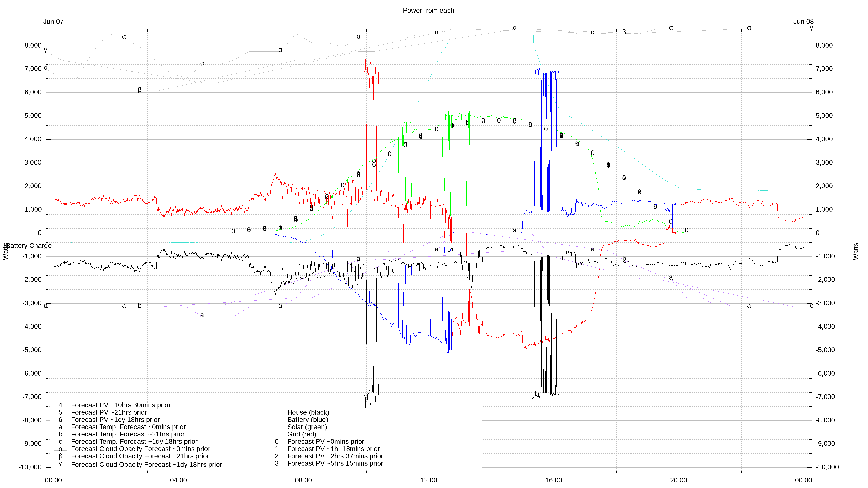Image resolution: width=868 pixels, height=488 pixels.
Task: Click the left 8,000 y-axis label
Action: pos(33,45)
